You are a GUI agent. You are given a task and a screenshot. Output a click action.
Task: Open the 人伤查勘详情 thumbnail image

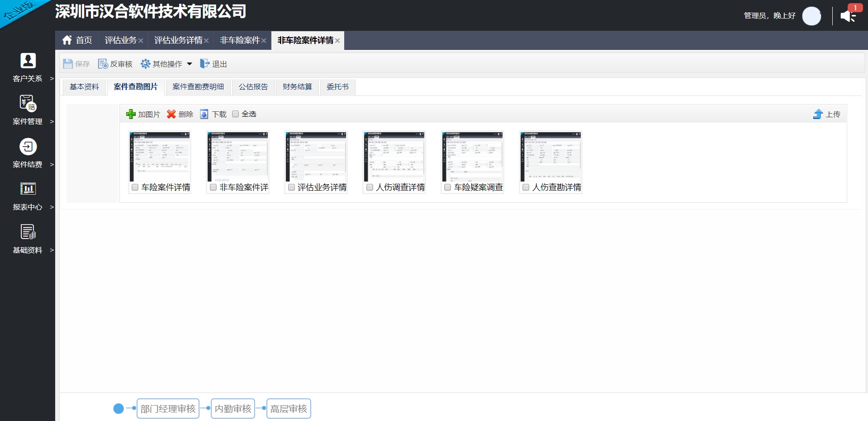click(x=551, y=157)
